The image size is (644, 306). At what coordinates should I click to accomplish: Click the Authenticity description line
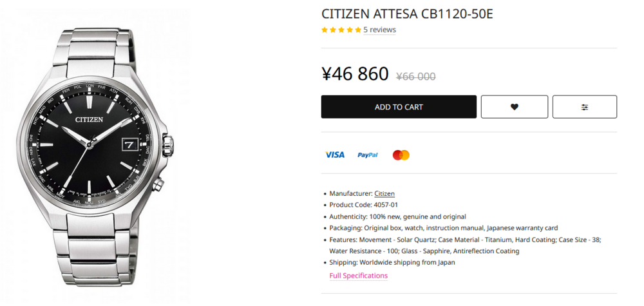point(397,216)
